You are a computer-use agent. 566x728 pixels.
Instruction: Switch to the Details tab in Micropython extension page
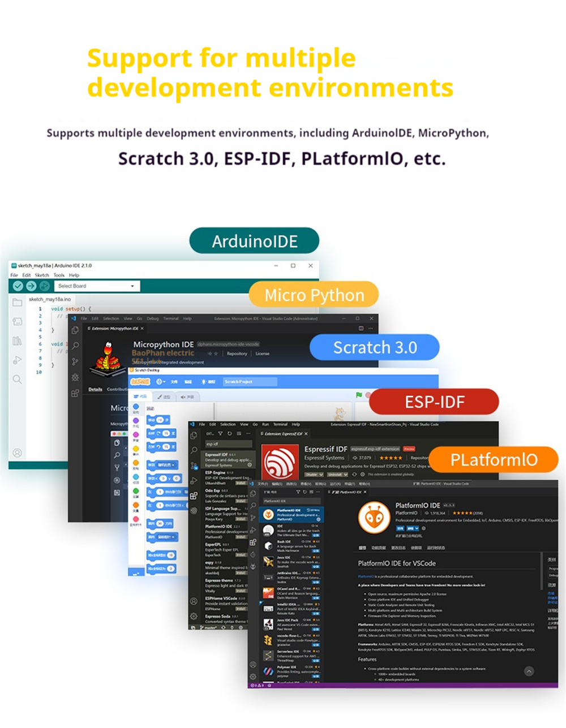pyautogui.click(x=95, y=389)
